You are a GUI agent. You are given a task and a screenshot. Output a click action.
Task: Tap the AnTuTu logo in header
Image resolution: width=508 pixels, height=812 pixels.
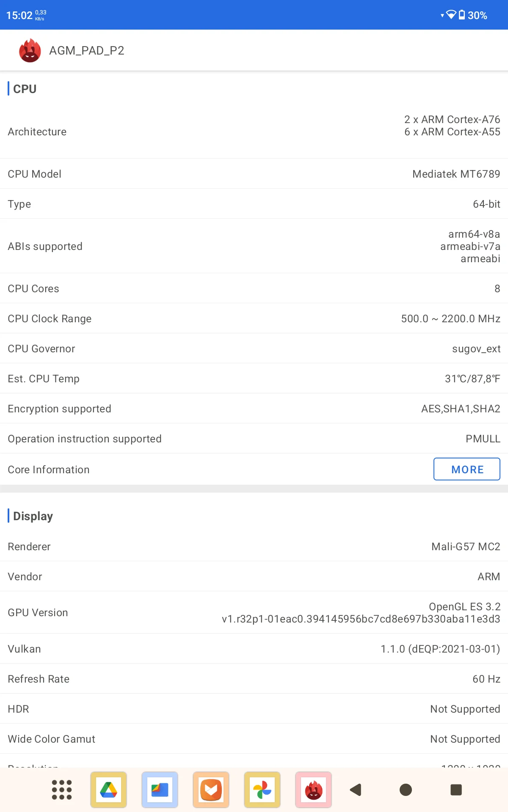30,50
